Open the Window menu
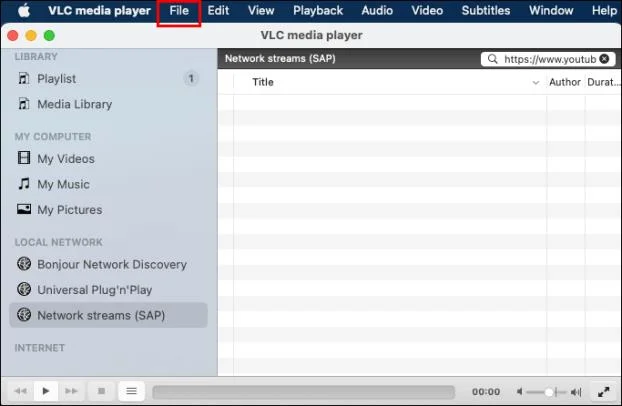Viewport: 622px width, 406px height. (x=551, y=10)
